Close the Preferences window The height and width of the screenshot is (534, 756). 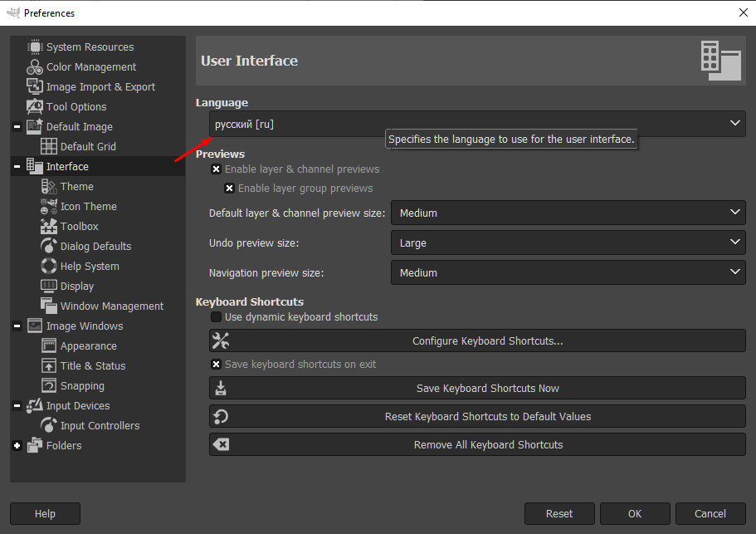pyautogui.click(x=743, y=12)
